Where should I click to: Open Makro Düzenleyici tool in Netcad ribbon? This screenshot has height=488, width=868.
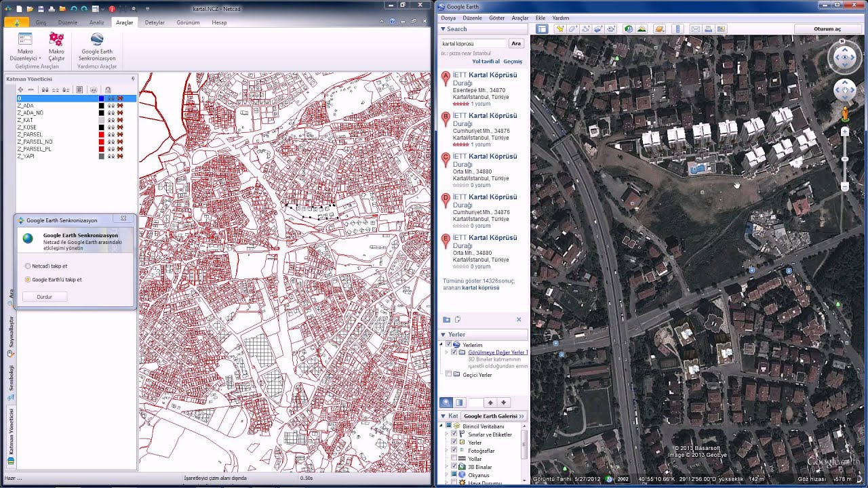25,46
